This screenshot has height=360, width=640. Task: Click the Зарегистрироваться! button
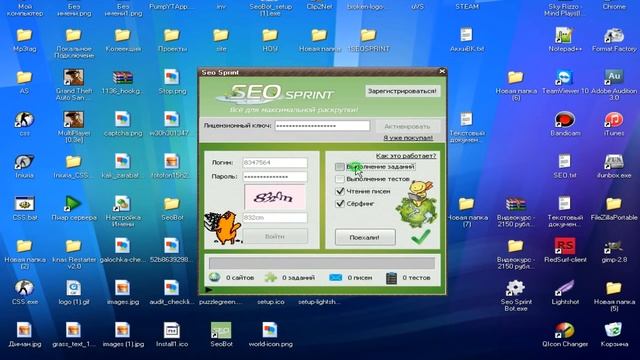tap(402, 91)
